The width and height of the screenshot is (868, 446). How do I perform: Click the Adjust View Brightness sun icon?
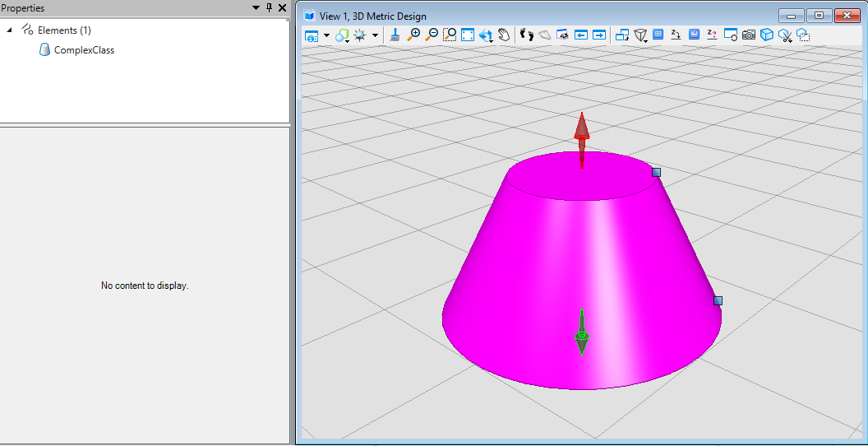pyautogui.click(x=360, y=35)
